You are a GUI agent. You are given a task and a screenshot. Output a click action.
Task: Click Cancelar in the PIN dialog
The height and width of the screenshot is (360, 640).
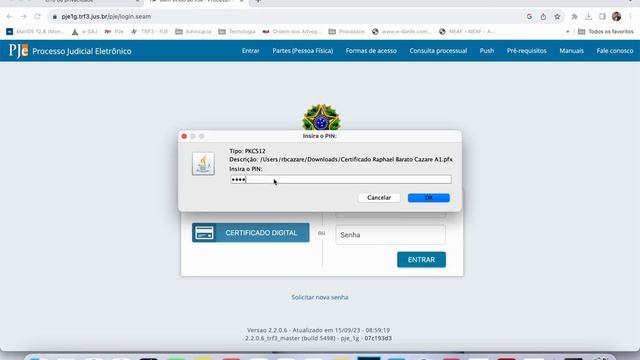(379, 198)
